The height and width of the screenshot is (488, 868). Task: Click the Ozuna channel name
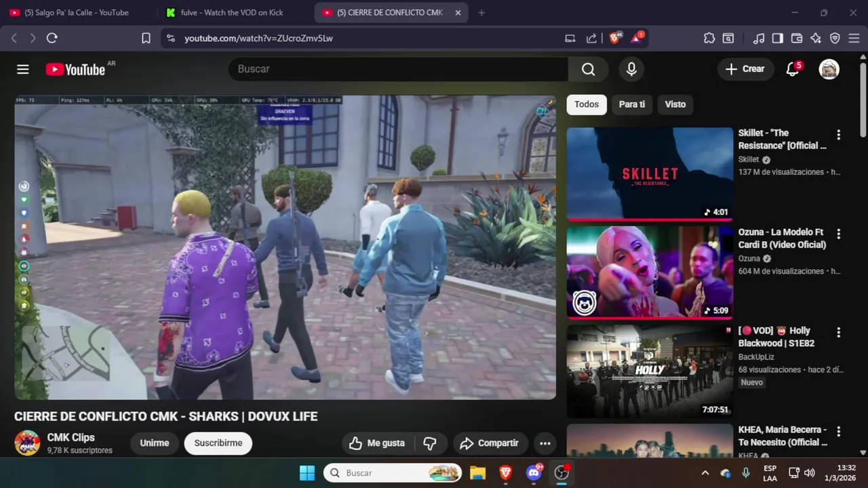tap(749, 258)
